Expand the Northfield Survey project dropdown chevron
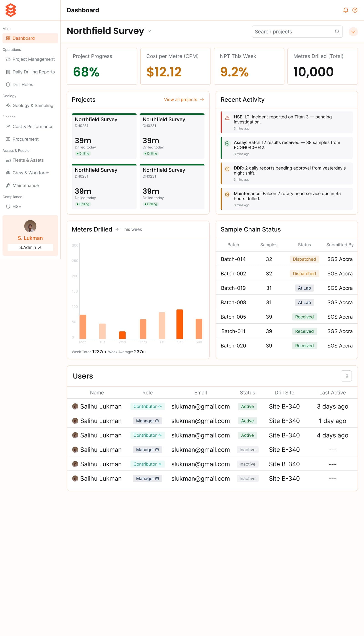Viewport: 364px width, 636px height. coord(149,31)
